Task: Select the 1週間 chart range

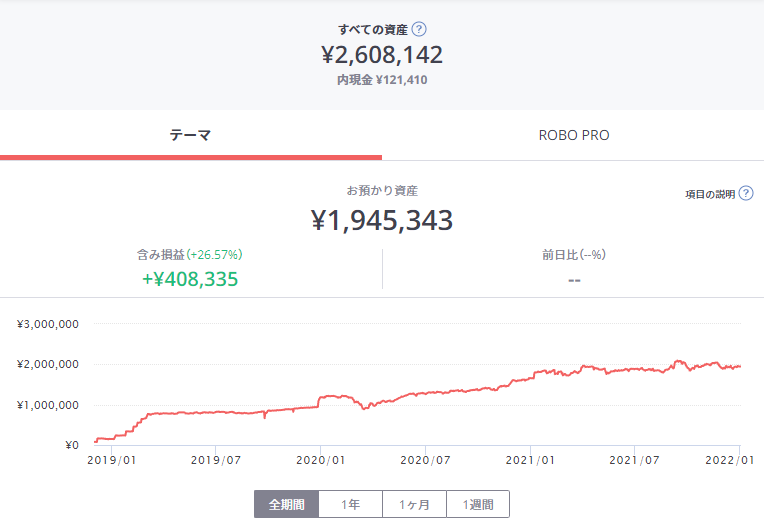Action: (x=478, y=504)
